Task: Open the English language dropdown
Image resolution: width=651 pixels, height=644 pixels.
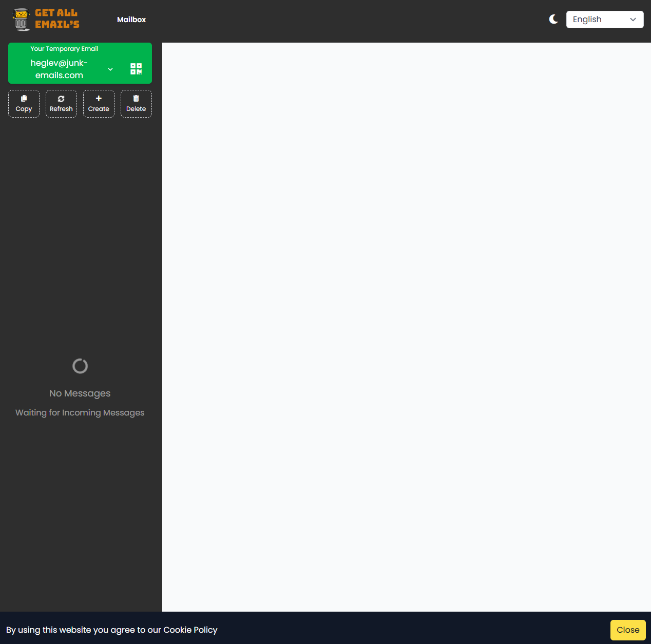Action: coord(605,20)
